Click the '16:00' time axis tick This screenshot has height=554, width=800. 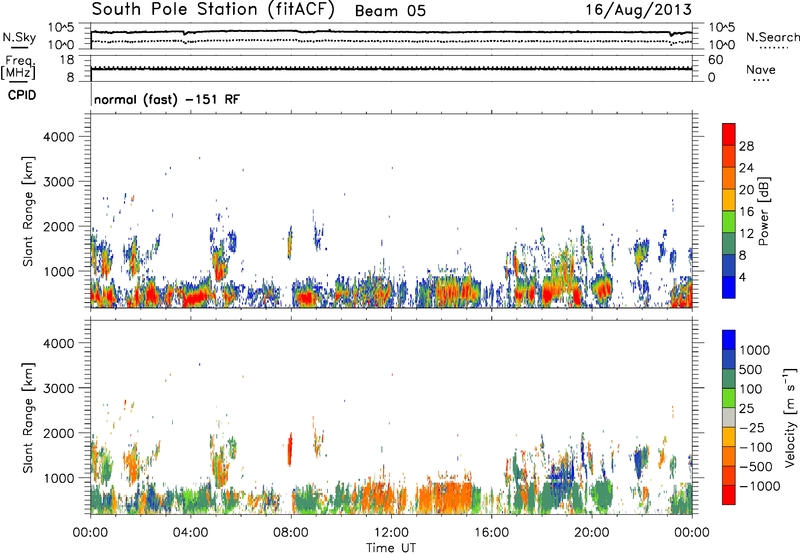tap(492, 533)
